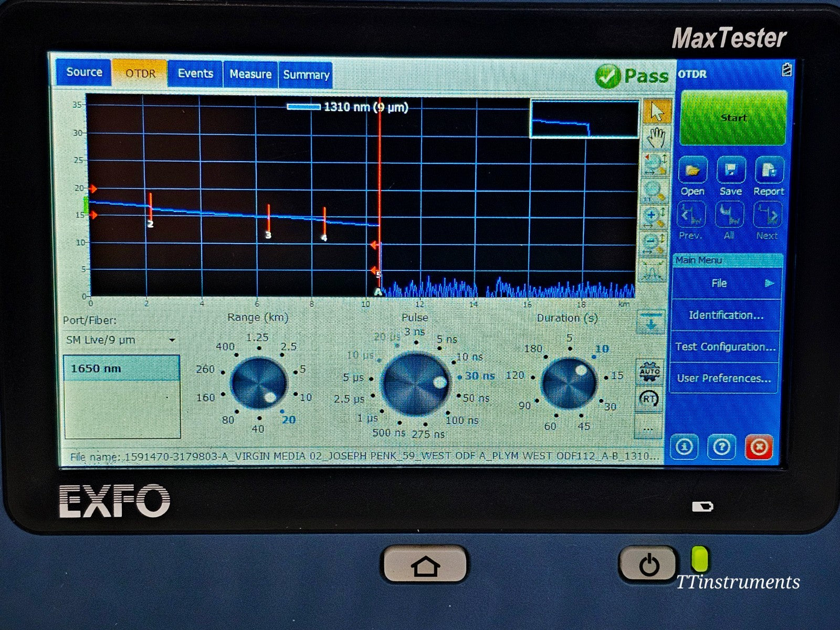Tap the green Pass checkmark icon
Image resolution: width=840 pixels, height=630 pixels.
click(608, 77)
